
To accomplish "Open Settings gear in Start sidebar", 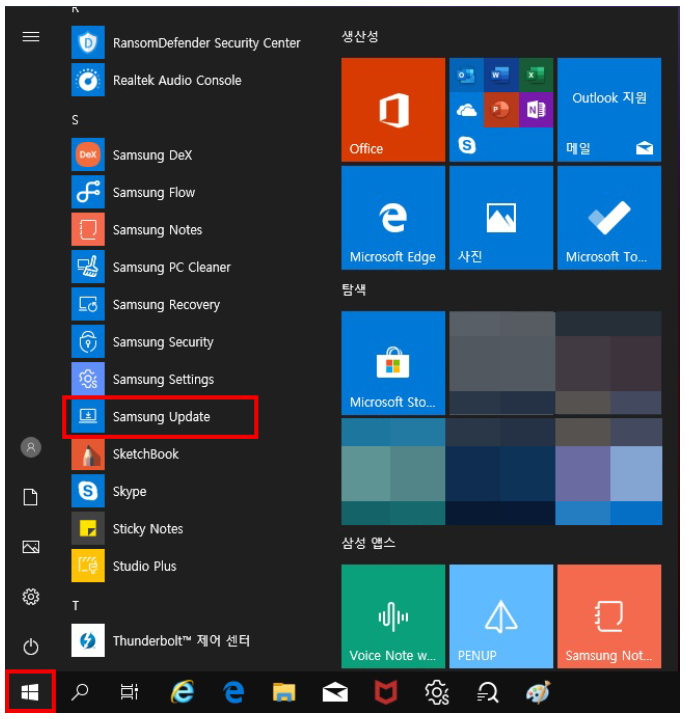I will tap(31, 597).
